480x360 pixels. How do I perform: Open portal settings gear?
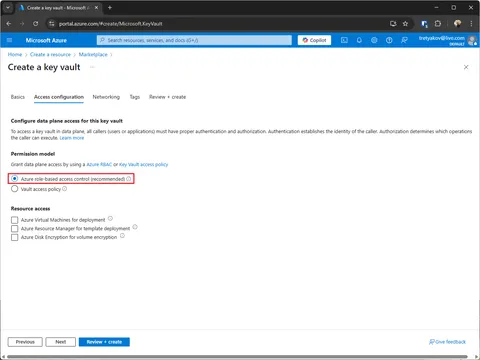coord(374,40)
